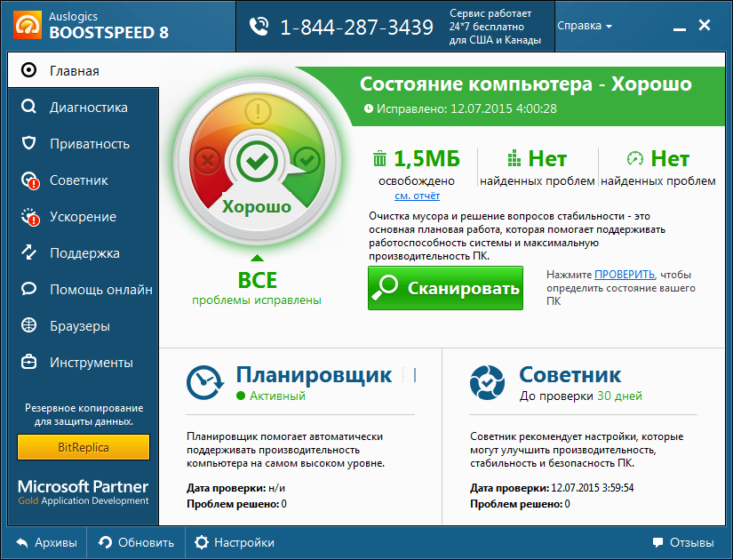Open Архивы in the bottom bar
Image resolution: width=733 pixels, height=560 pixels.
(x=46, y=542)
